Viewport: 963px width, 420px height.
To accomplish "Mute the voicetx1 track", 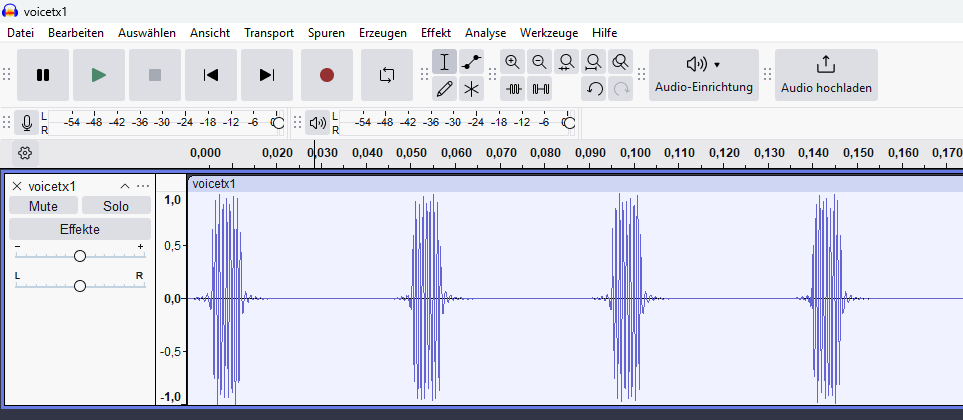I will click(x=43, y=205).
